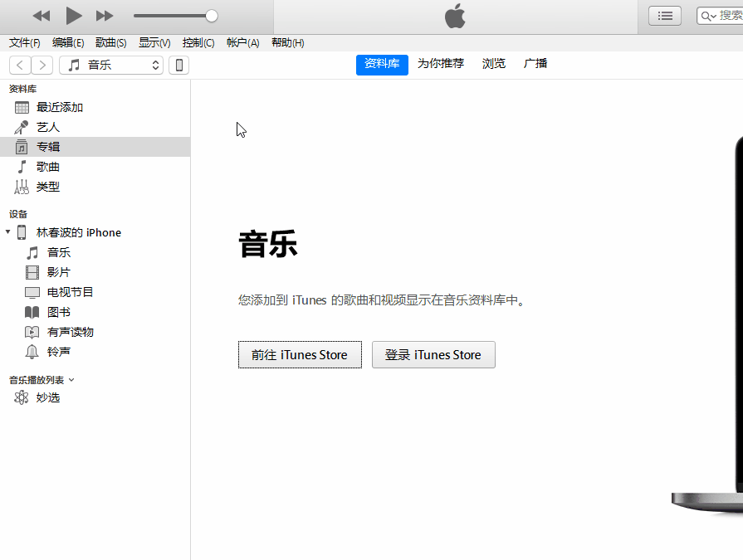Click the microphone icon beside 艺人
Viewport: 743px width, 560px height.
[22, 127]
